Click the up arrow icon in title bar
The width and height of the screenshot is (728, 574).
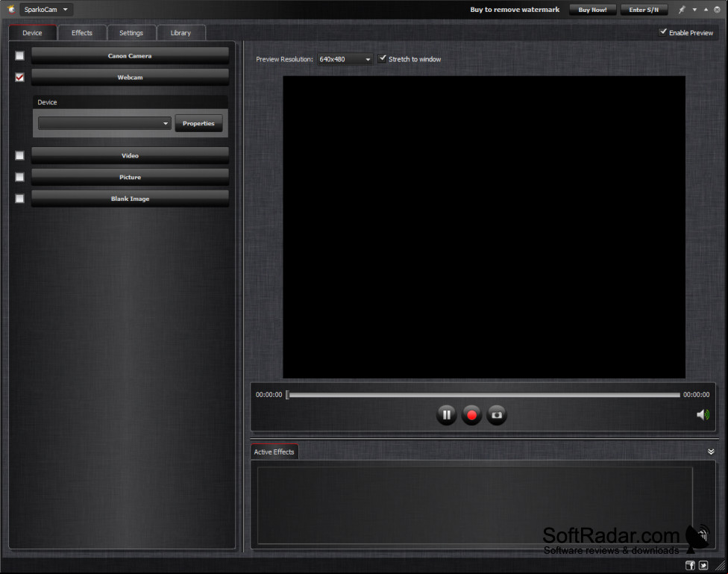[706, 10]
